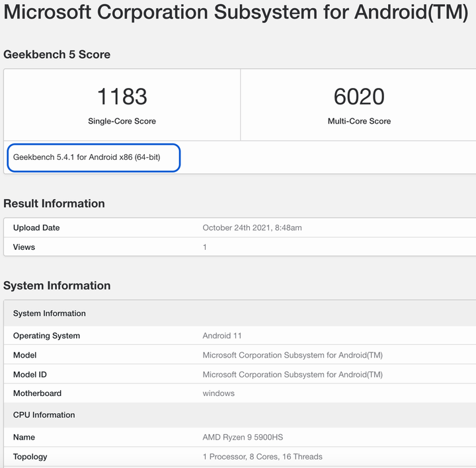
Task: Click the 'CPU Information' table header row
Action: click(240, 415)
